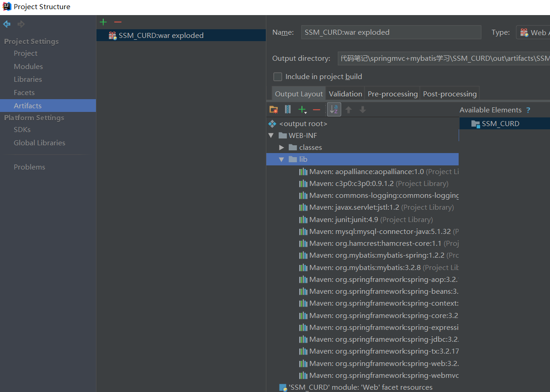This screenshot has width=550, height=392.
Task: Click the library icon beside javax.servlet:jstl:1.2
Action: 303,207
